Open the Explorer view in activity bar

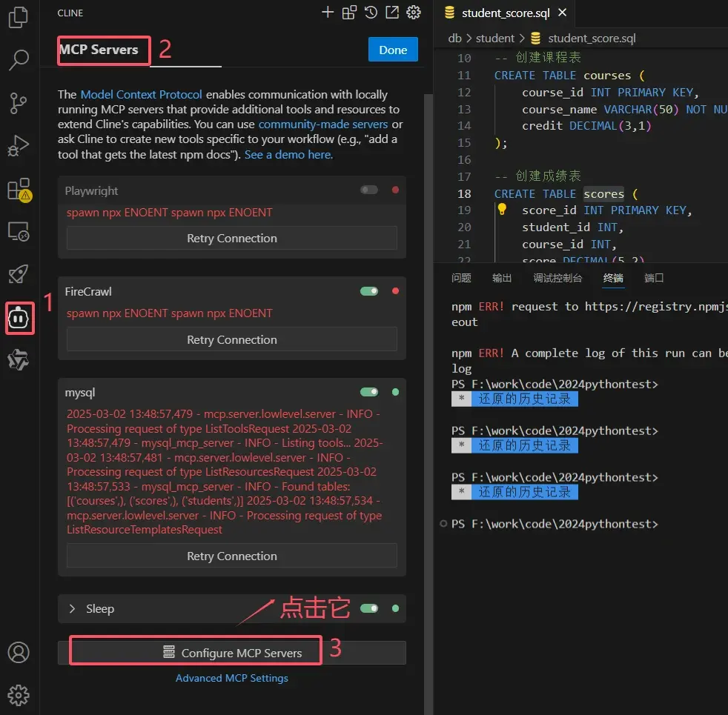(x=19, y=18)
